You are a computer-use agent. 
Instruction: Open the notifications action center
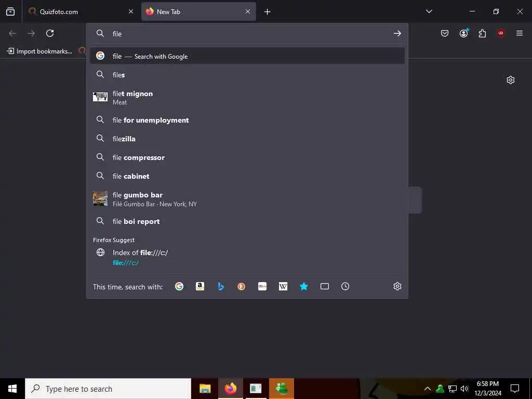(515, 389)
